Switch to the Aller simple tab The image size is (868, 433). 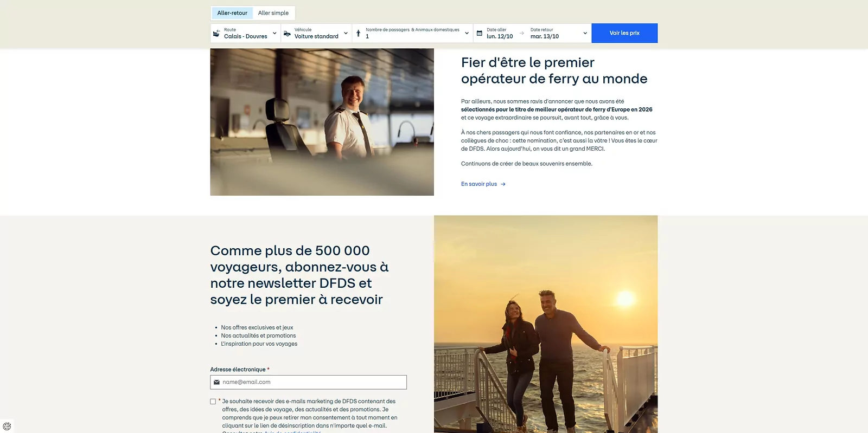[x=273, y=13]
